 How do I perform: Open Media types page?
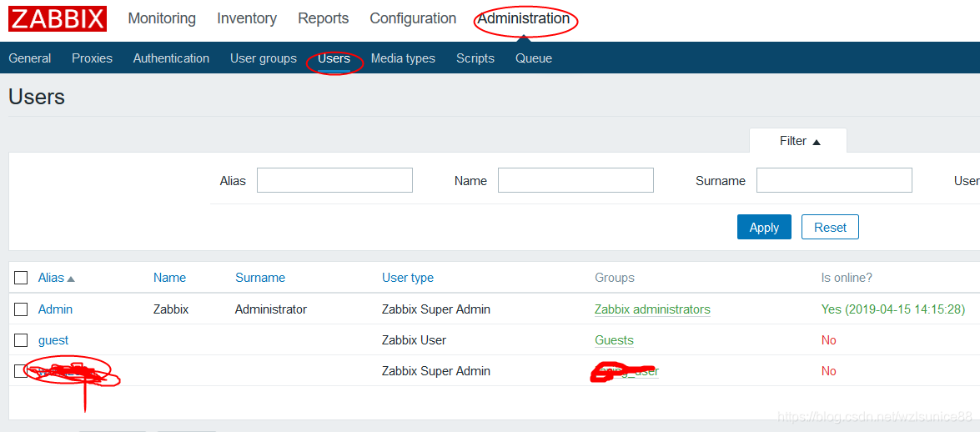pyautogui.click(x=403, y=58)
